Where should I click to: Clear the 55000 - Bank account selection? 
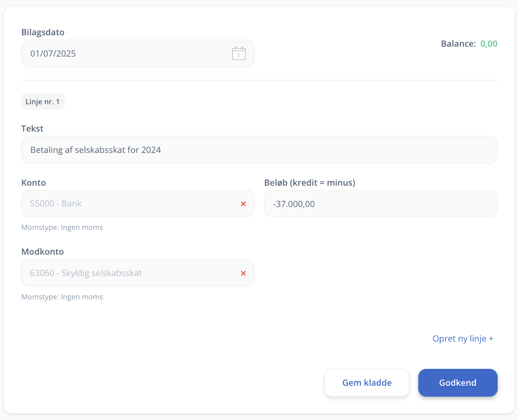point(243,204)
